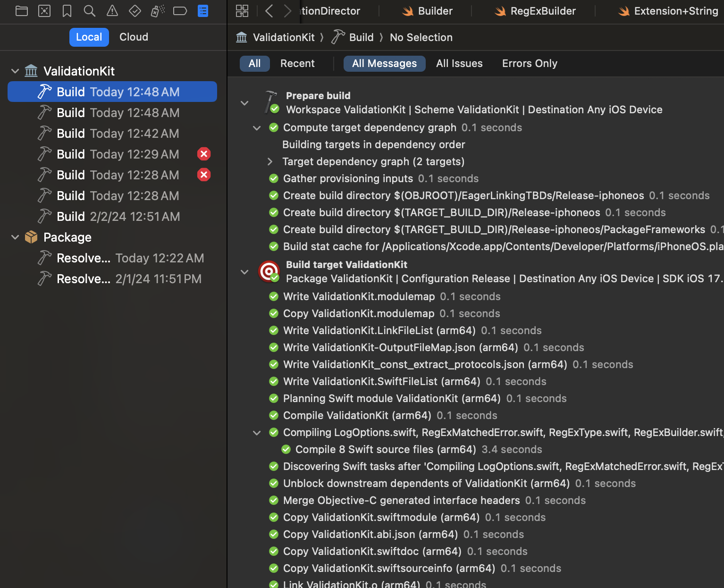
Task: Select 'Write ValidationKit.modulemap' log line
Action: (359, 296)
